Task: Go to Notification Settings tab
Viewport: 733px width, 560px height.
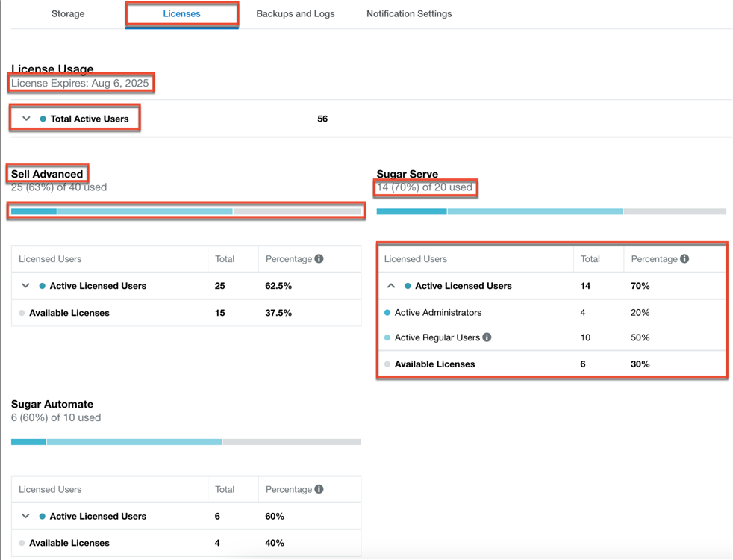Action: (x=409, y=13)
